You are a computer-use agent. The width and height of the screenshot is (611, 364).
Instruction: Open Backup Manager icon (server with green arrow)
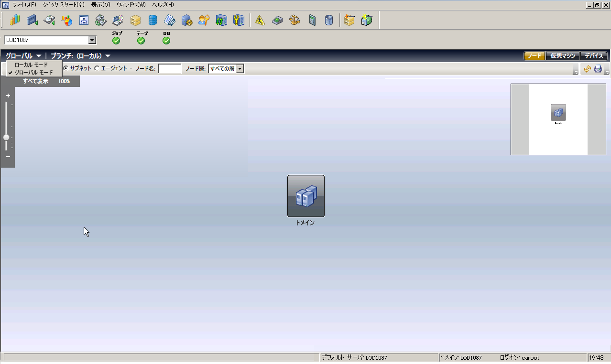tap(32, 21)
